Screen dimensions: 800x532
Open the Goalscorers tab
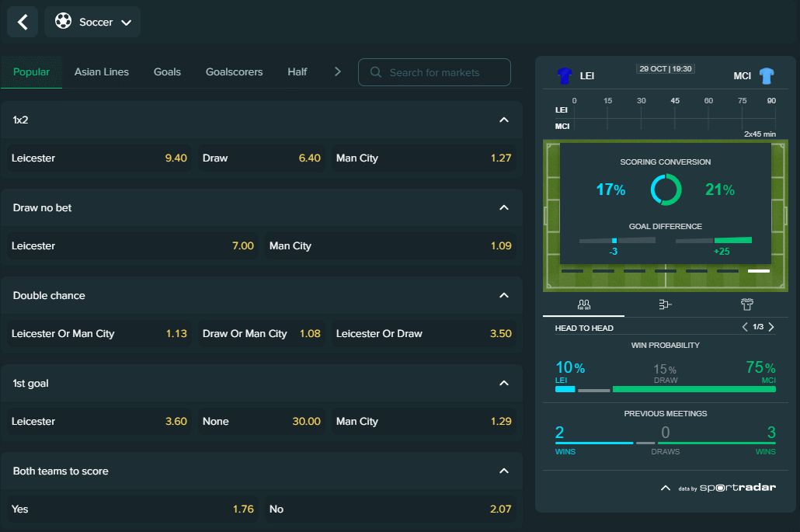pyautogui.click(x=235, y=72)
